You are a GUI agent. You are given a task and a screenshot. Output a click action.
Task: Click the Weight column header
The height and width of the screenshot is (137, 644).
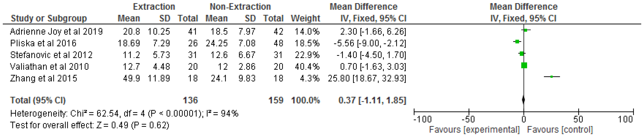[305, 18]
